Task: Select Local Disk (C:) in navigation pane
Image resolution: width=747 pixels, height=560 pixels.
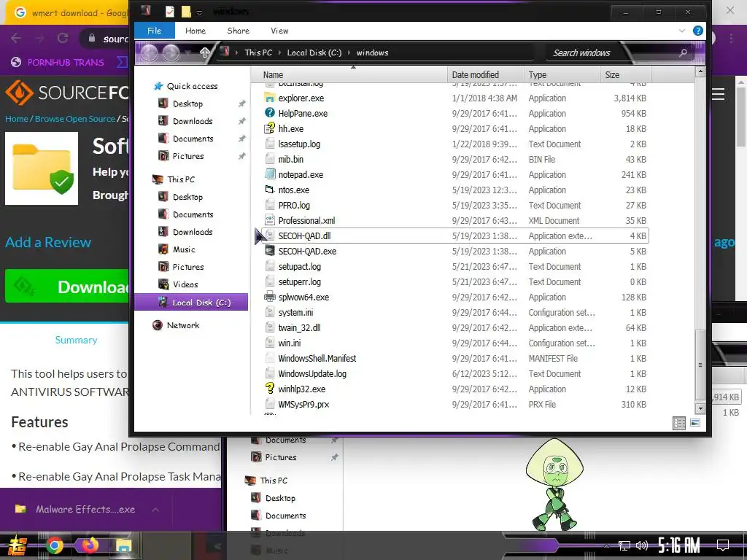Action: tap(191, 303)
